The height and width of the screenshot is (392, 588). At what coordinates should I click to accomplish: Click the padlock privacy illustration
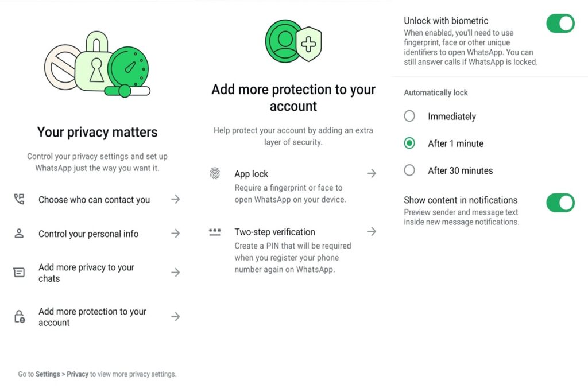[x=97, y=64]
